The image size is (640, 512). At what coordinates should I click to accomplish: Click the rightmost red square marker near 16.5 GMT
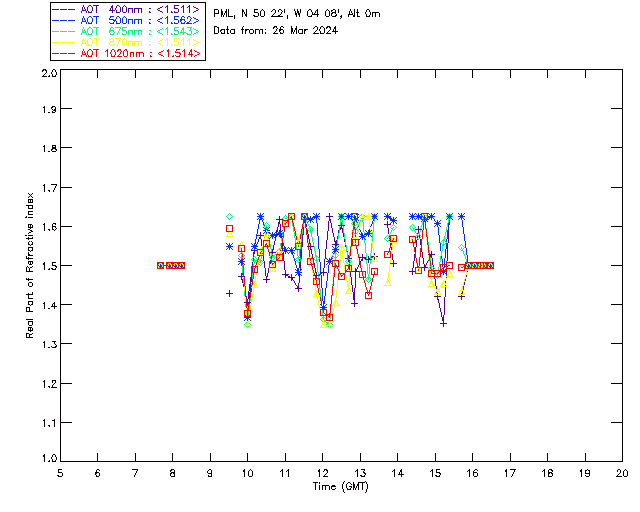click(490, 265)
